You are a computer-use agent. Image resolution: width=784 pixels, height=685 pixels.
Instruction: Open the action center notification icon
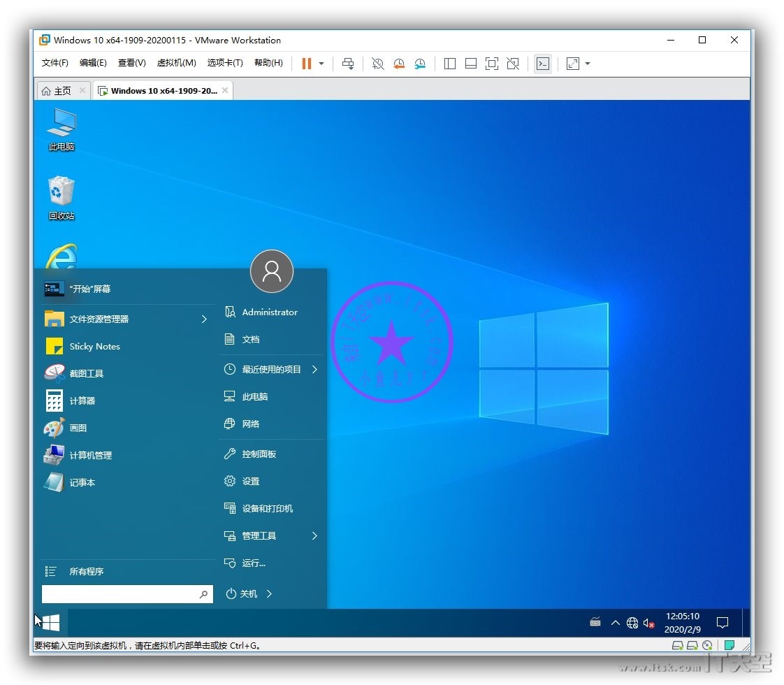point(722,623)
